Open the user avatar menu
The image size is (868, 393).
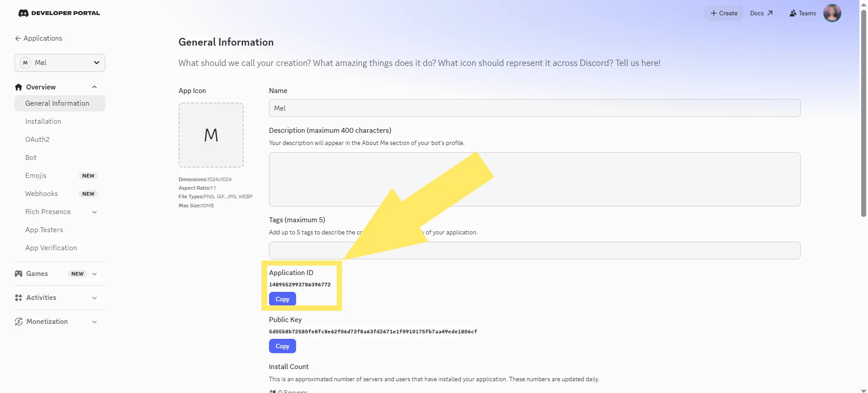point(832,13)
